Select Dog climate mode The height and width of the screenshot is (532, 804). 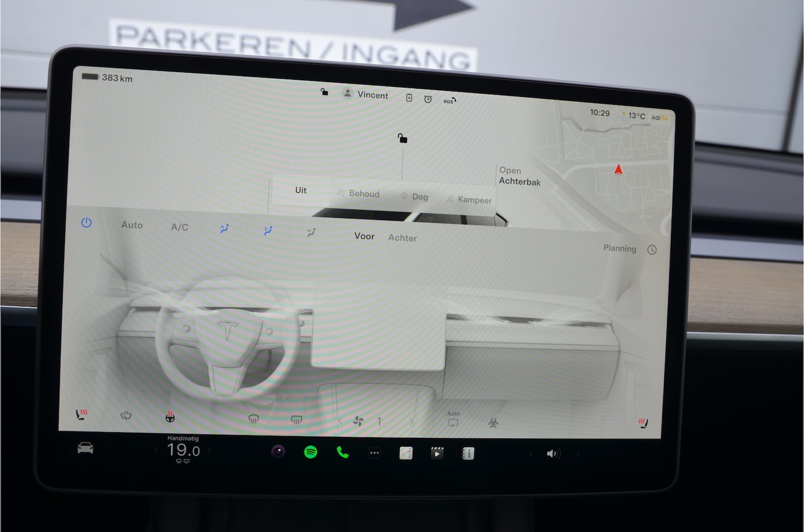click(x=414, y=197)
